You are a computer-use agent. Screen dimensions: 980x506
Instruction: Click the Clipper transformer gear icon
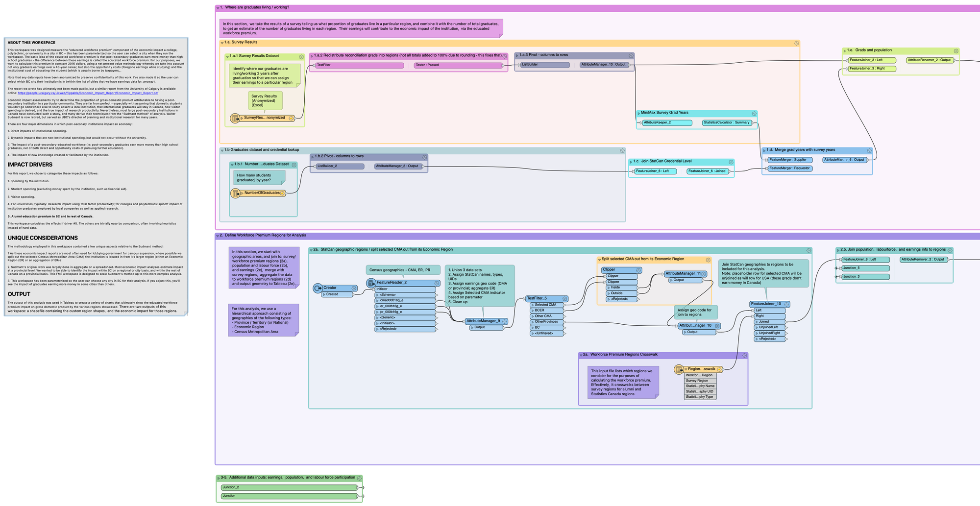click(x=638, y=270)
